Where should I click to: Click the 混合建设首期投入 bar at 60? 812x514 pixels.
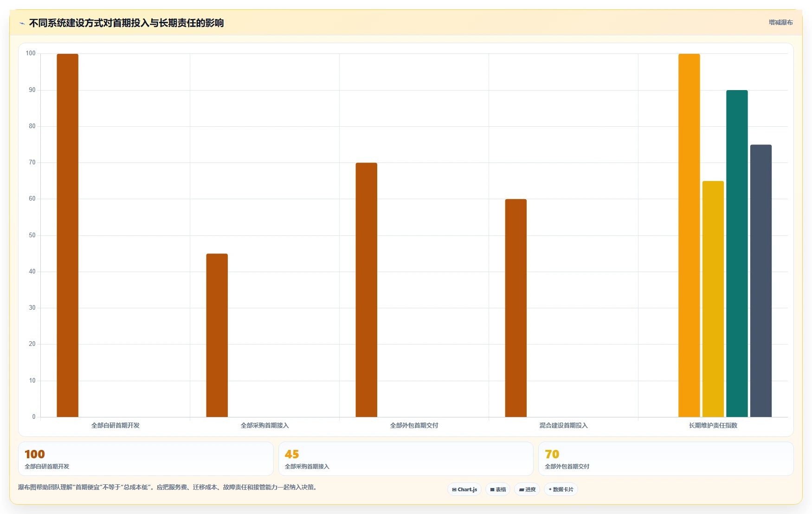tap(516, 308)
